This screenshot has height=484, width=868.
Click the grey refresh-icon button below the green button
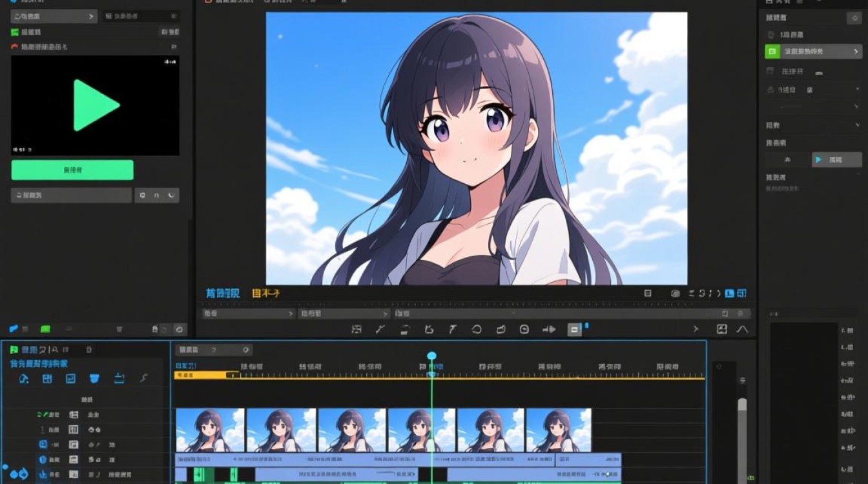71,195
